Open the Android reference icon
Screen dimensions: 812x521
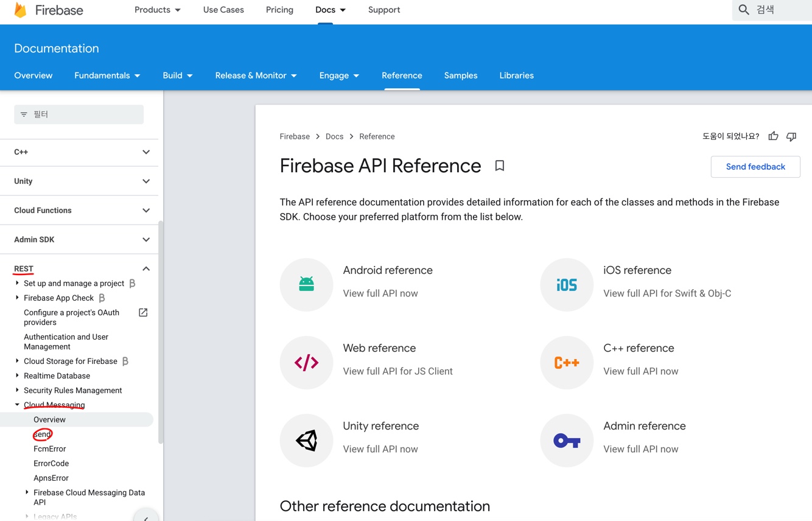[x=306, y=284]
